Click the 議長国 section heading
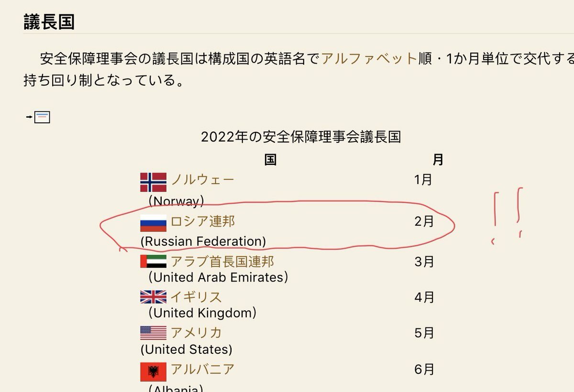The height and width of the screenshot is (392, 574). (49, 22)
